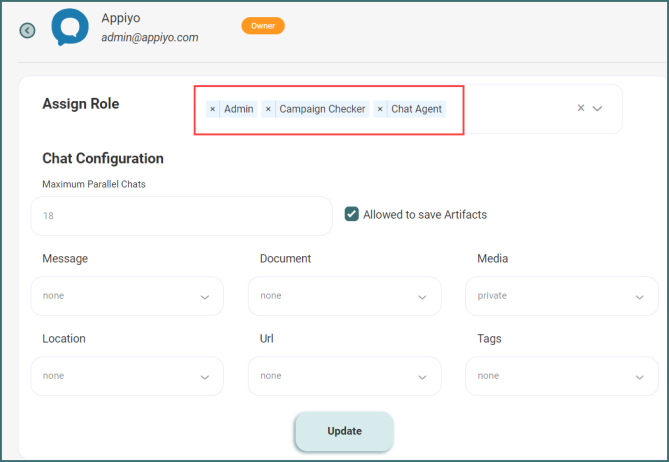The width and height of the screenshot is (669, 462).
Task: Click the Admin role tag label
Action: click(239, 109)
